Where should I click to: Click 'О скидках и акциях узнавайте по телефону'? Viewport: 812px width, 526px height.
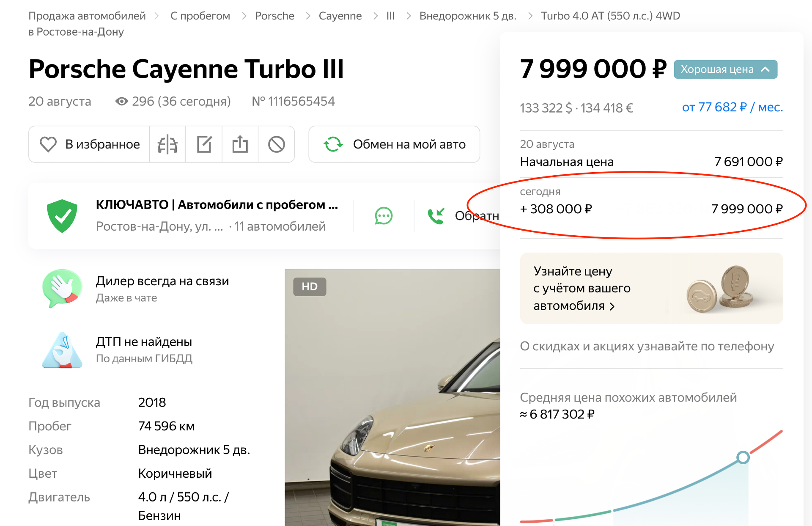(647, 346)
